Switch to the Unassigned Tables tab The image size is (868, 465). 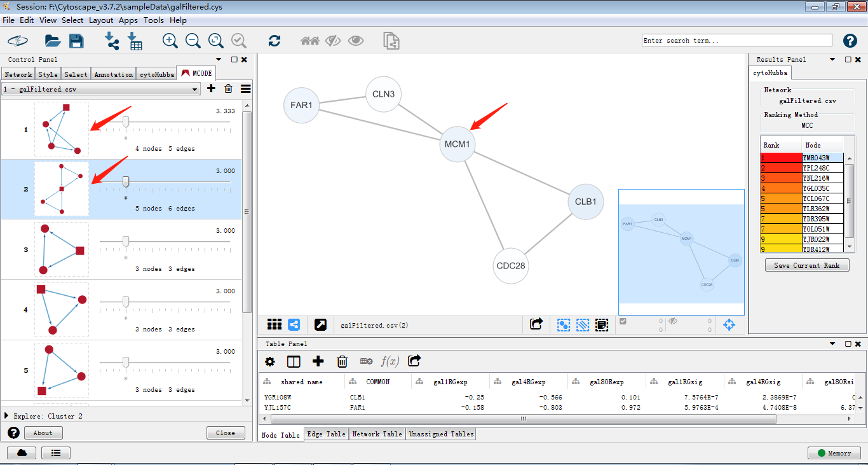click(441, 434)
